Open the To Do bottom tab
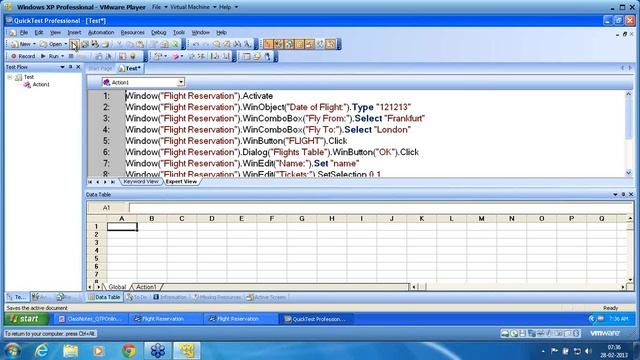 (x=137, y=297)
